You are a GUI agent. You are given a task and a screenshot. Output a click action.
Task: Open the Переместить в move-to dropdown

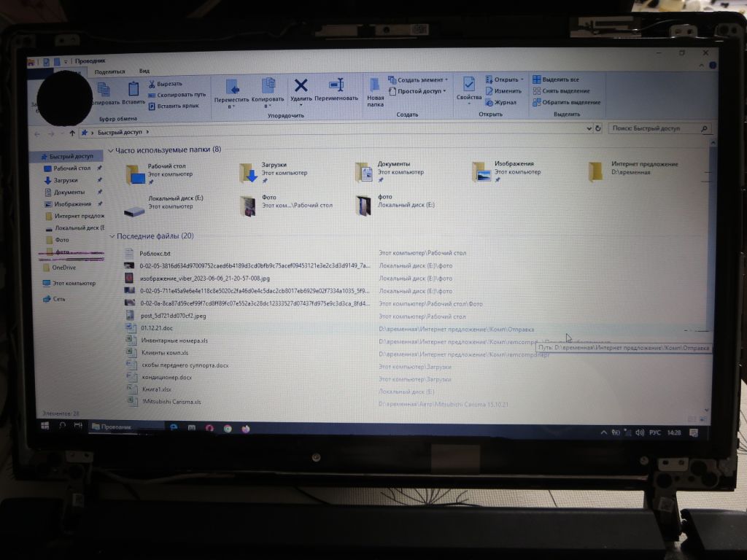pyautogui.click(x=231, y=93)
